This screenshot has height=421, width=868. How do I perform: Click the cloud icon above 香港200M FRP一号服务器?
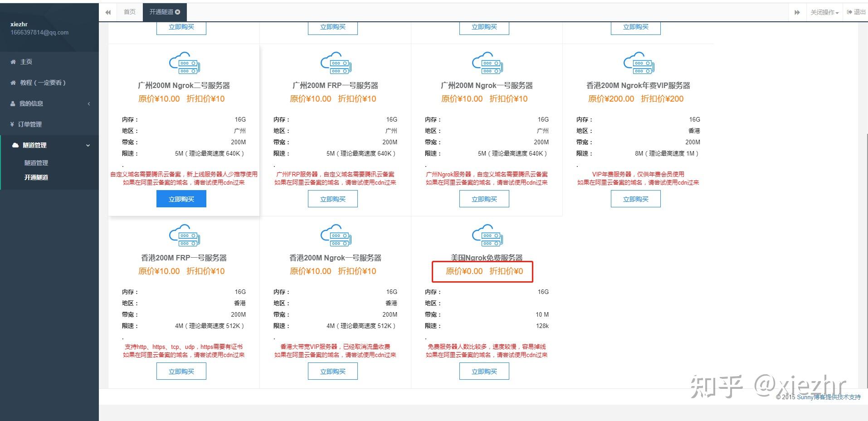pos(184,235)
